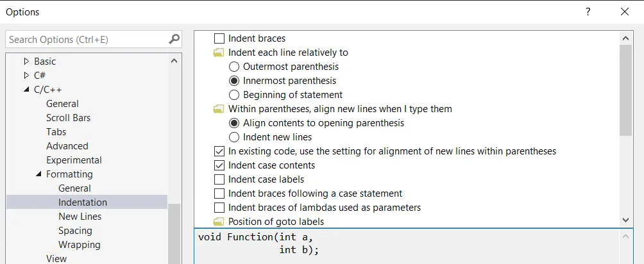Click preview pane scroll up arrow
Viewport: 644px width, 264px height.
point(626,236)
